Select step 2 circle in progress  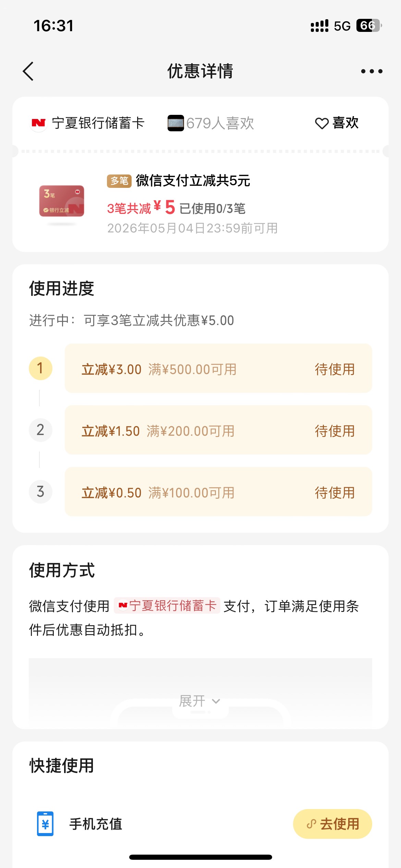pyautogui.click(x=40, y=430)
